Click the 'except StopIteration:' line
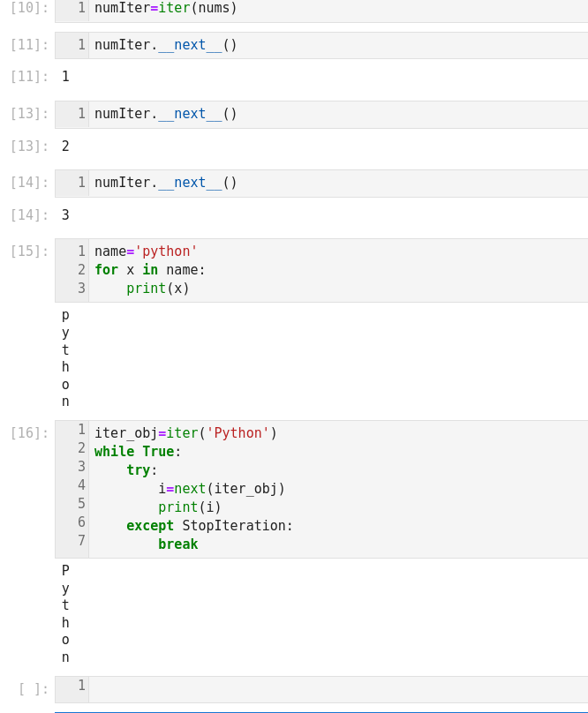Image resolution: width=588 pixels, height=713 pixels. tap(209, 526)
